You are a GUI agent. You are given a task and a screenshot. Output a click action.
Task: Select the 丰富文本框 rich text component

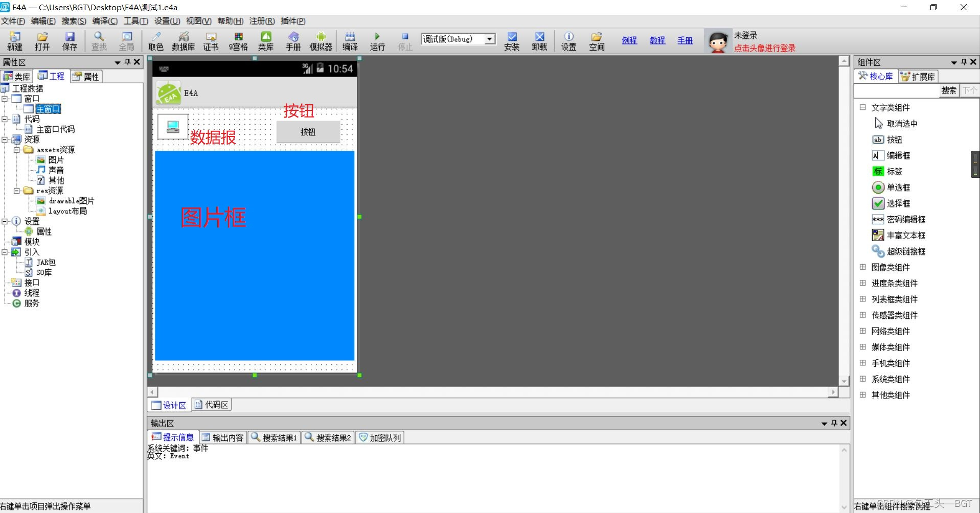click(899, 235)
